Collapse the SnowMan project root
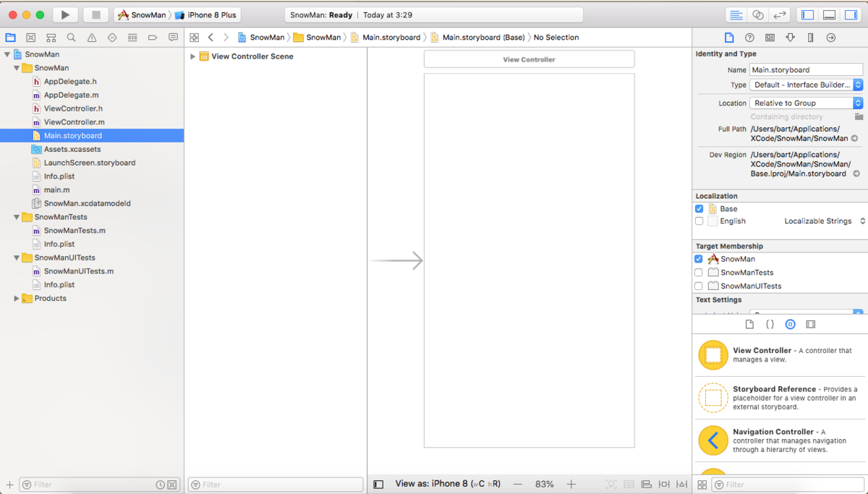Viewport: 868px width, 494px height. click(x=7, y=54)
